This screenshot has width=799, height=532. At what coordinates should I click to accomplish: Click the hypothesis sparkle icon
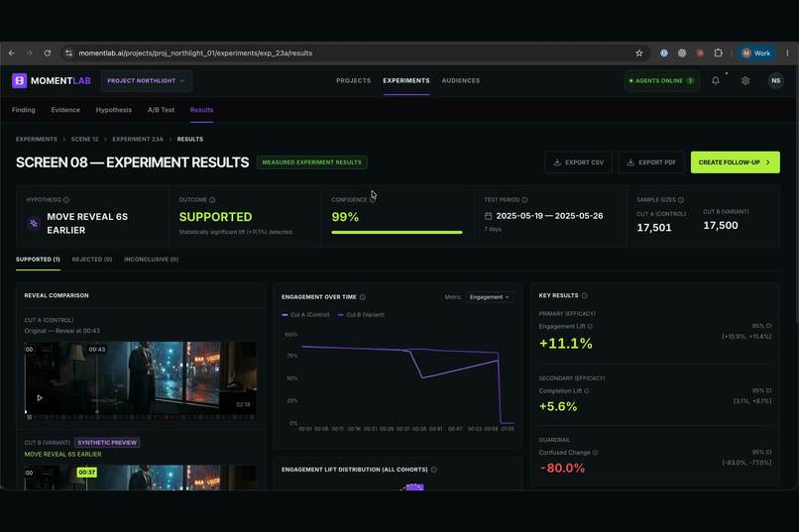click(34, 223)
